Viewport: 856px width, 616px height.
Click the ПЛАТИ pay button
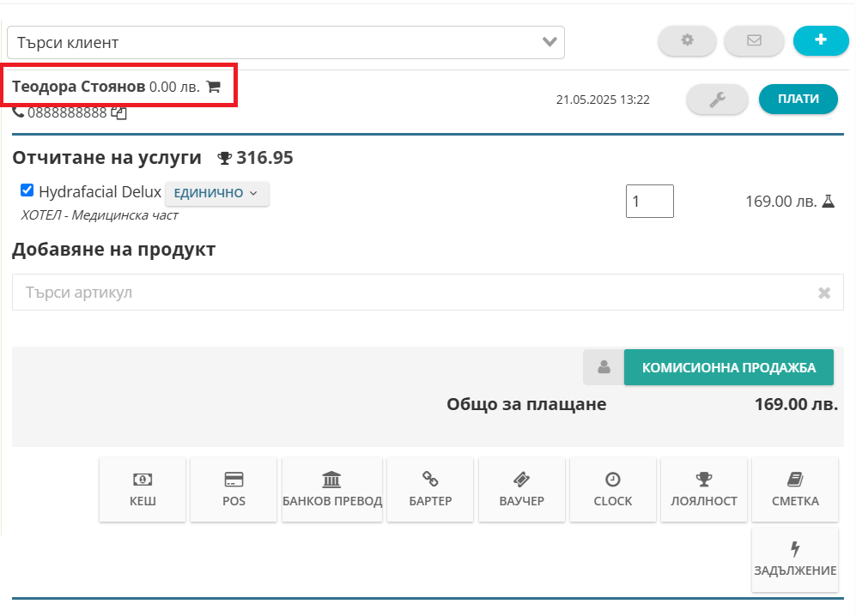798,99
